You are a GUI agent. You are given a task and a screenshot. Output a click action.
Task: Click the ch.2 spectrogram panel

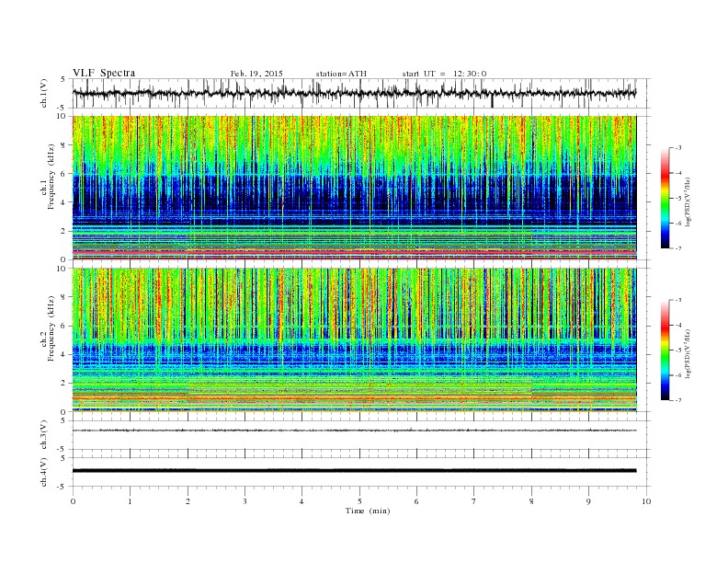pos(354,340)
